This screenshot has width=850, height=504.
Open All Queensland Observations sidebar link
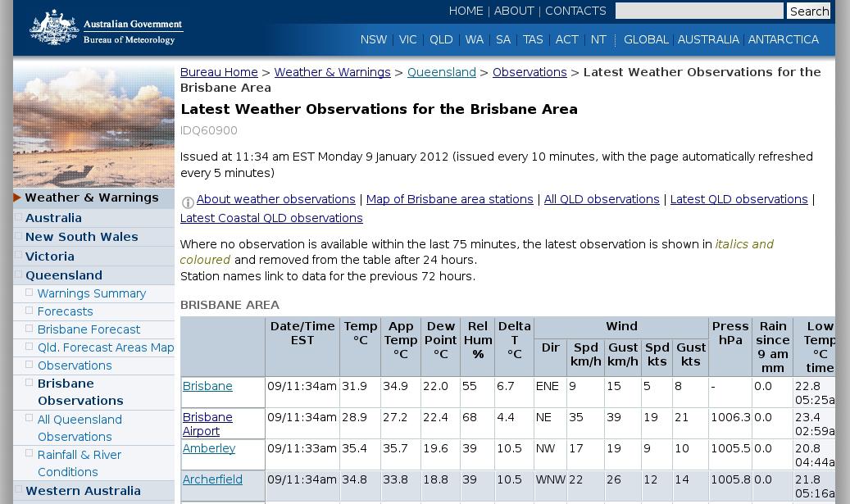coord(80,428)
